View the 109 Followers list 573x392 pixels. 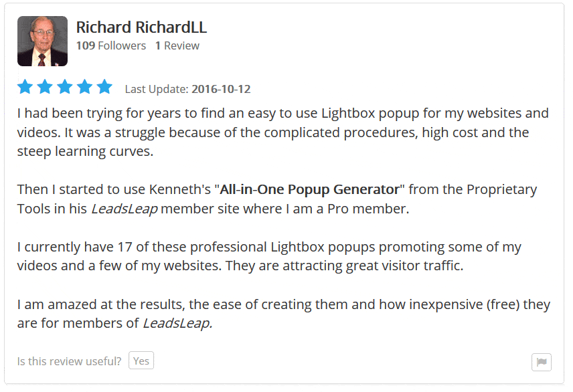(x=110, y=45)
